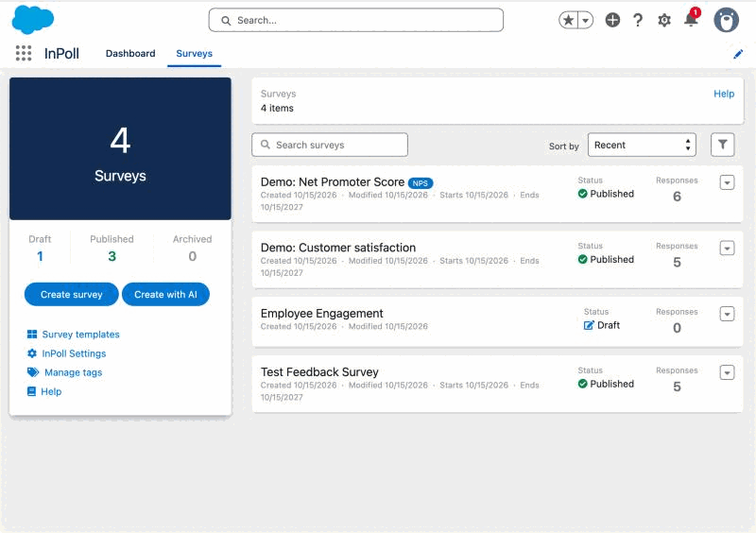The image size is (756, 533).
Task: Click responses count 6 for Net Promoter Score
Action: tap(677, 197)
